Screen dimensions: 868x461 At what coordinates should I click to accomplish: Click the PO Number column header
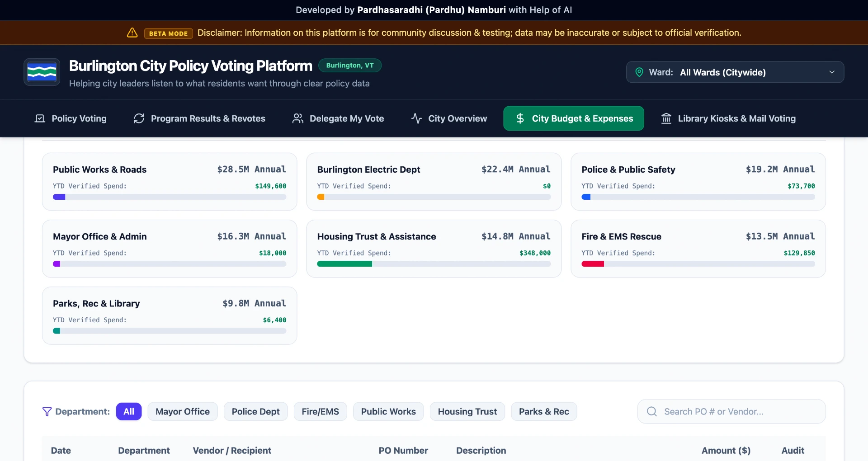click(x=403, y=451)
